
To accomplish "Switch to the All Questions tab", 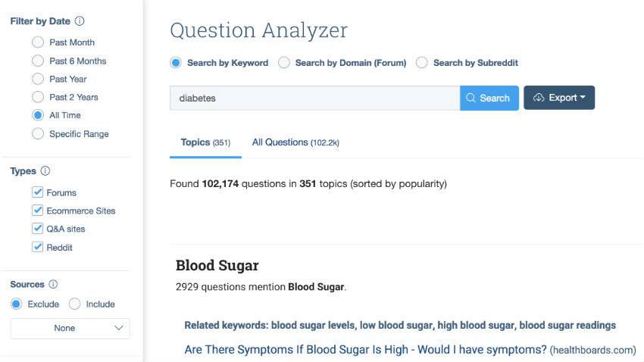I will coord(295,142).
